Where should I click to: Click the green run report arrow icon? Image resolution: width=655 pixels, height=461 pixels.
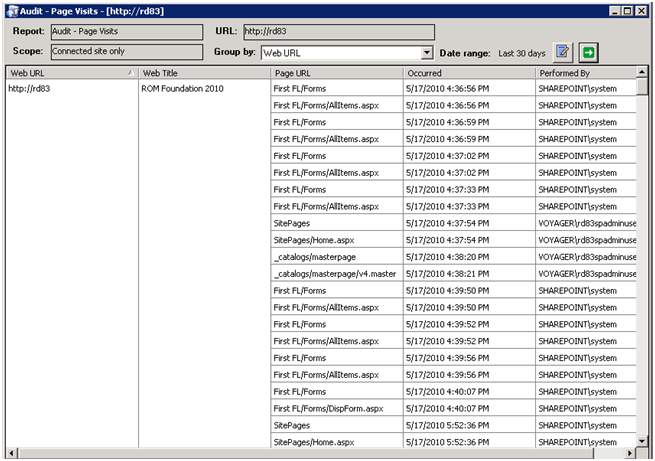(588, 53)
